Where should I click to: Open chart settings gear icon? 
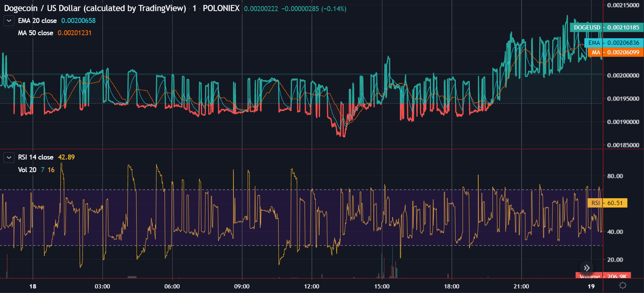pos(623,286)
